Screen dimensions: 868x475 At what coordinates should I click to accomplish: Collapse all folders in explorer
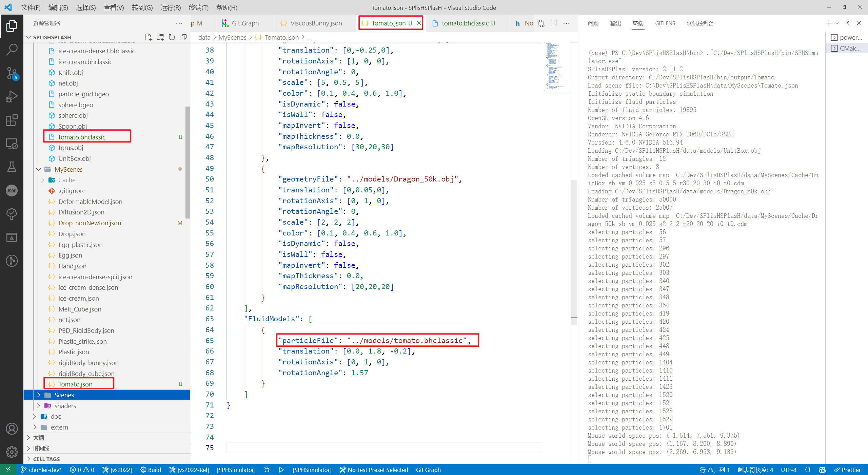pos(183,37)
